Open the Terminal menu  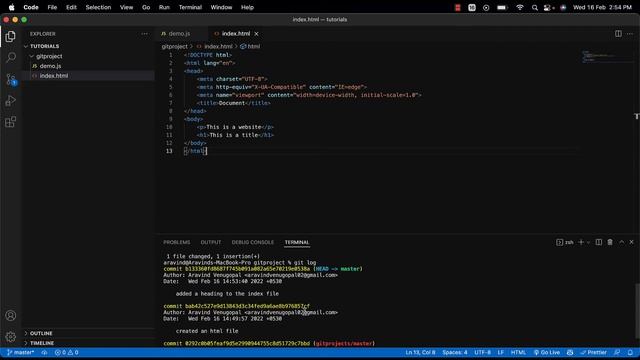[x=190, y=7]
